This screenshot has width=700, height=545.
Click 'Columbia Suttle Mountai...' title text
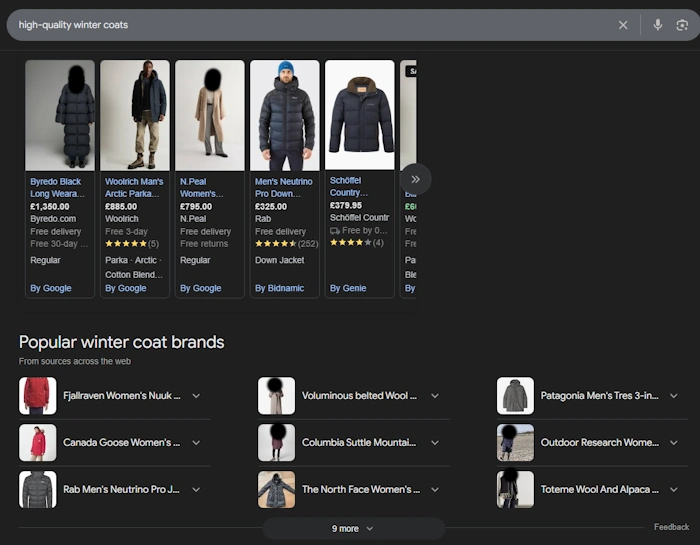tap(359, 443)
